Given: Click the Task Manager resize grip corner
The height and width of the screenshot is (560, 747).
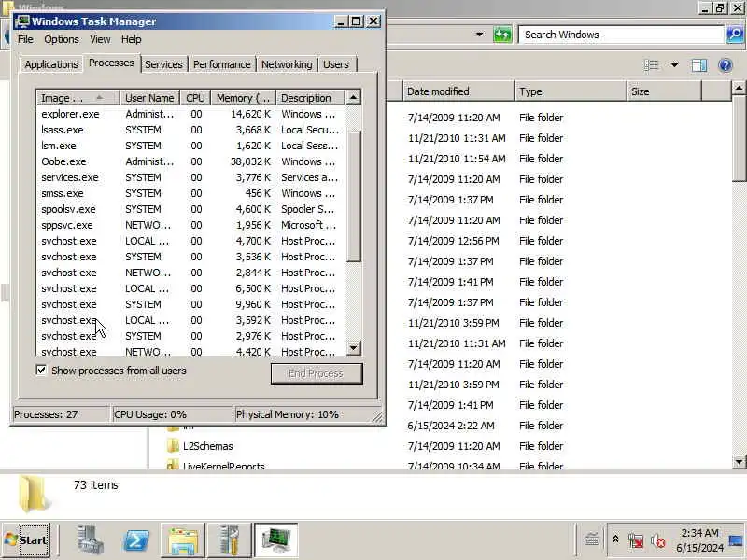Looking at the screenshot, I should point(377,417).
